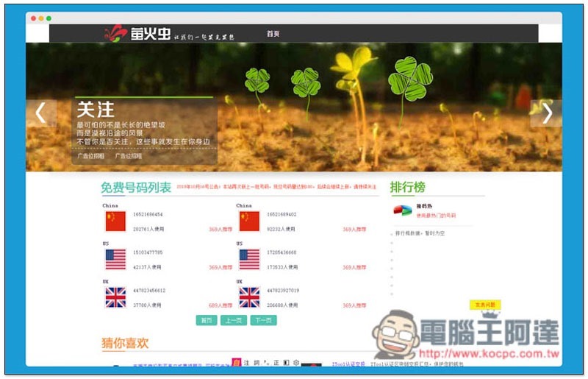Select the China flag for 16521689402

pyautogui.click(x=249, y=221)
